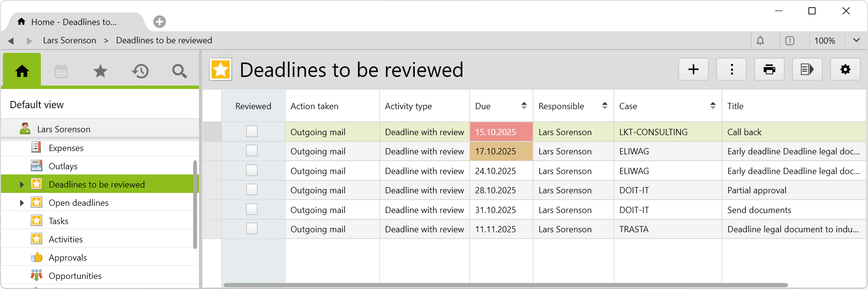Click Lars Sorenson in the breadcrumb
Viewport: 868px width, 289px height.
click(70, 40)
